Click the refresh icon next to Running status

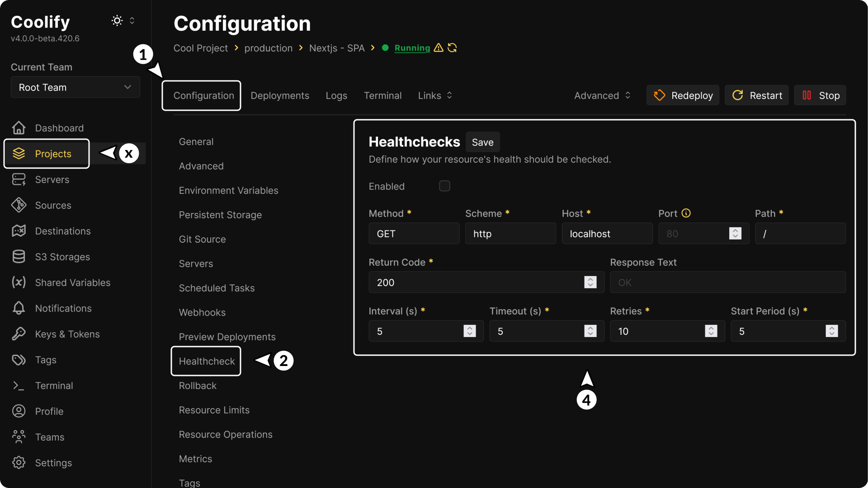[452, 48]
